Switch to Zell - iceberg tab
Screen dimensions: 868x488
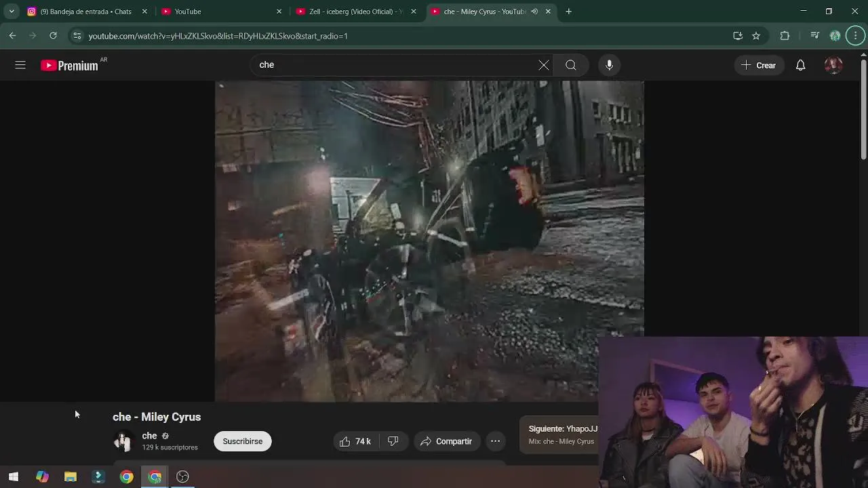pyautogui.click(x=355, y=12)
